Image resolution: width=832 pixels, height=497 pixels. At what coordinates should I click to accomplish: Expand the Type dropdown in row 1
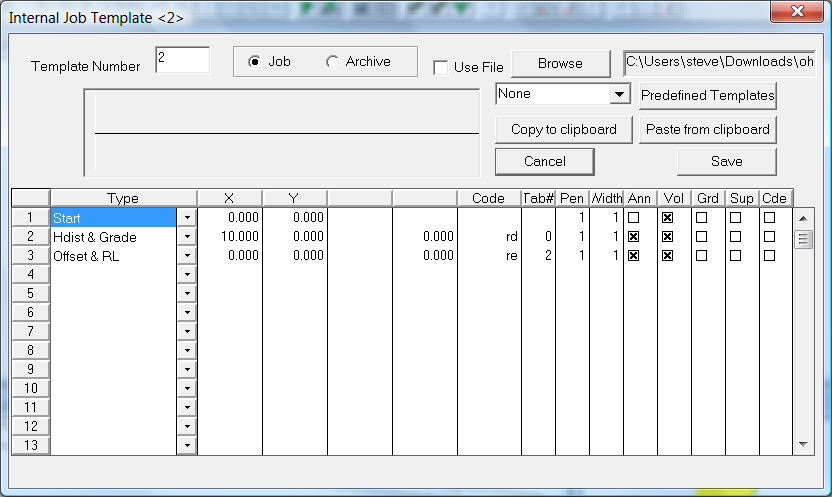[187, 218]
